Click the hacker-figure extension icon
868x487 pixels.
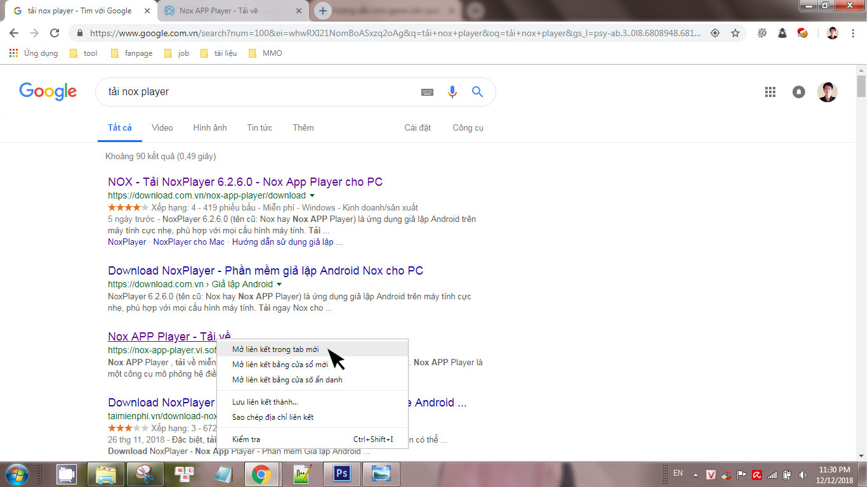[782, 33]
